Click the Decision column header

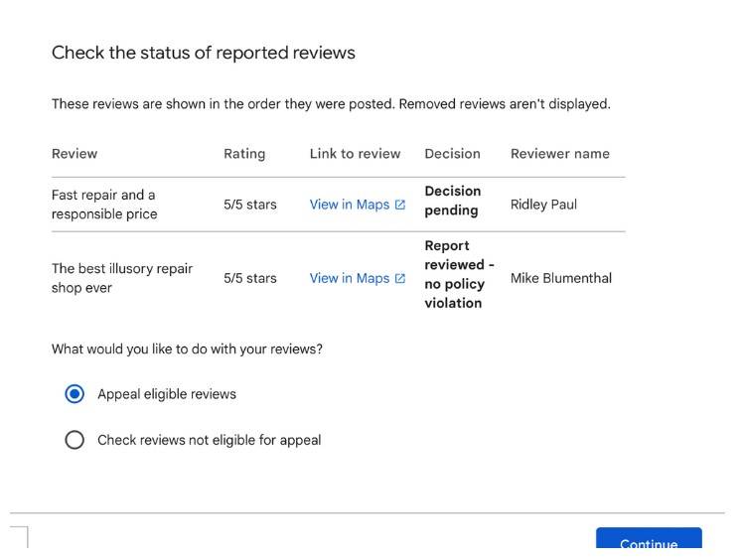pyautogui.click(x=452, y=154)
